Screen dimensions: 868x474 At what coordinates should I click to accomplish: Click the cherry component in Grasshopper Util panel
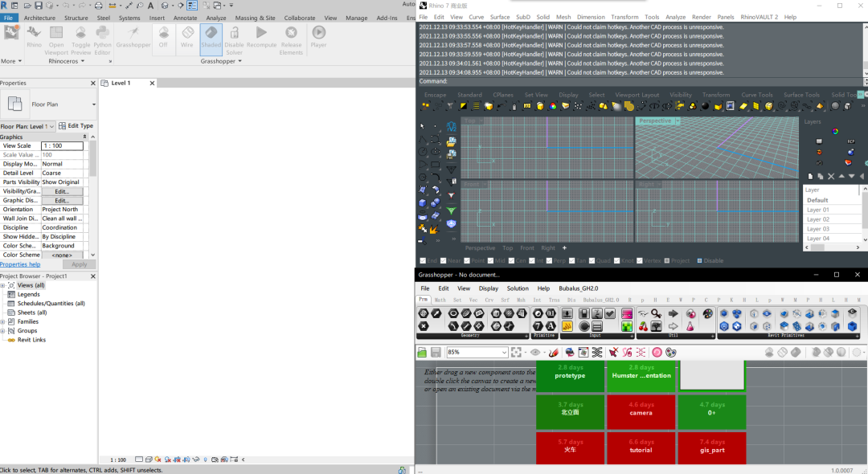643,326
